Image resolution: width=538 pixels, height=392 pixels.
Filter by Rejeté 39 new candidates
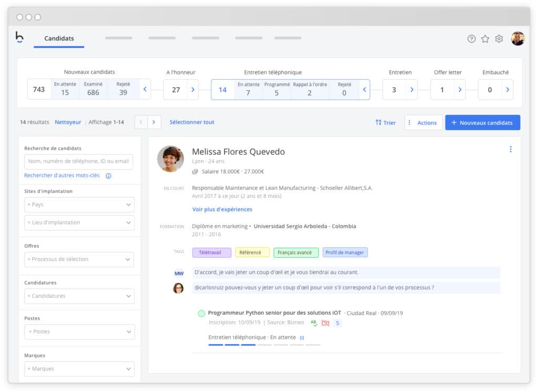point(123,89)
